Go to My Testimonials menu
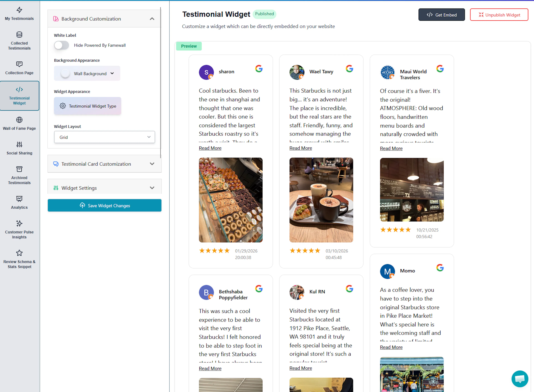534x392 pixels. click(x=19, y=14)
